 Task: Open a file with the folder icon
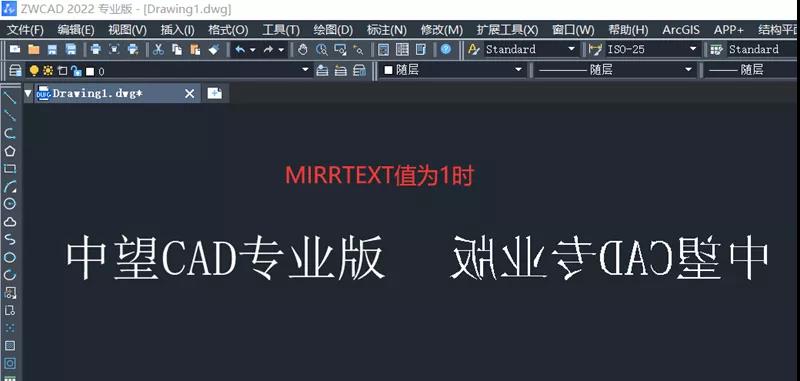coord(34,49)
